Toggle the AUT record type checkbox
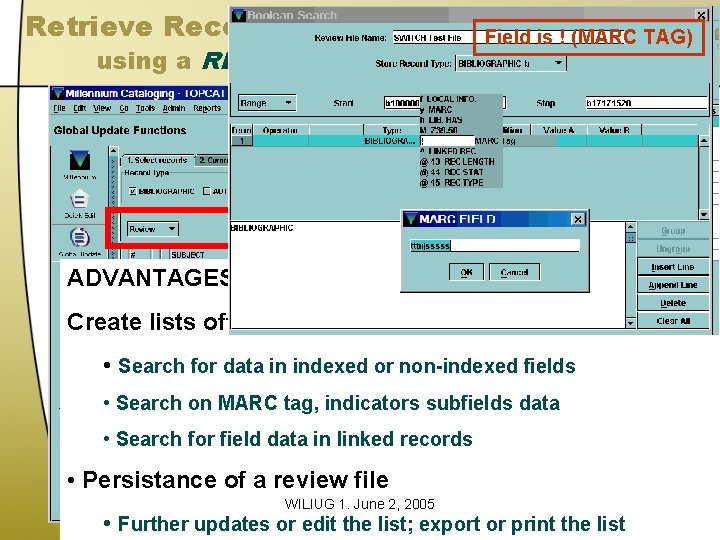Screen dimensions: 720x540 (x=207, y=191)
